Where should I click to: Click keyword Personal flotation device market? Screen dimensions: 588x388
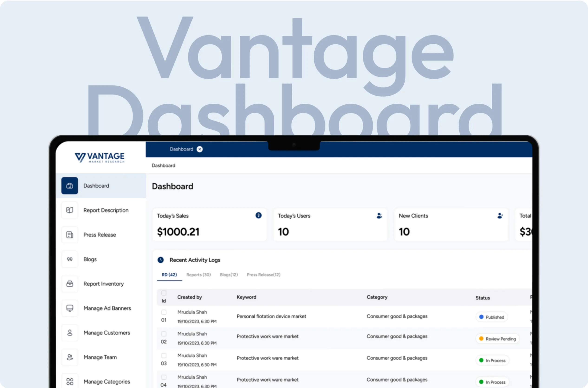(x=271, y=316)
